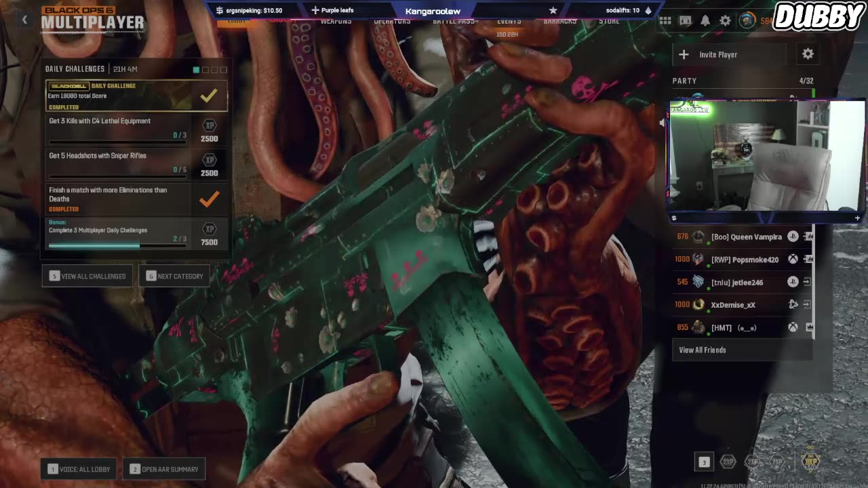Open the Store tab
Screen dimensions: 868x488
coord(609,21)
